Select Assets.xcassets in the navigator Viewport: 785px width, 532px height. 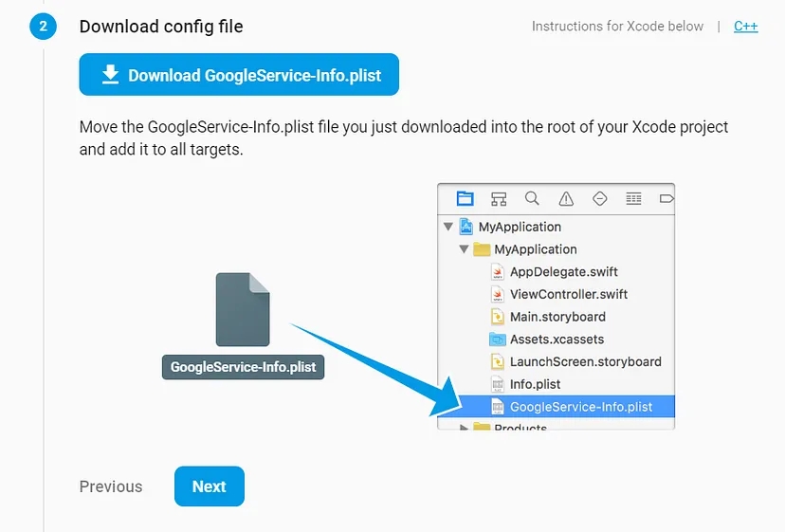557,339
